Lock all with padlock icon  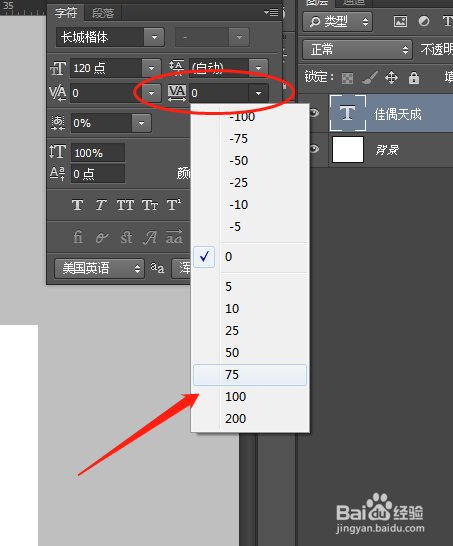coord(414,77)
